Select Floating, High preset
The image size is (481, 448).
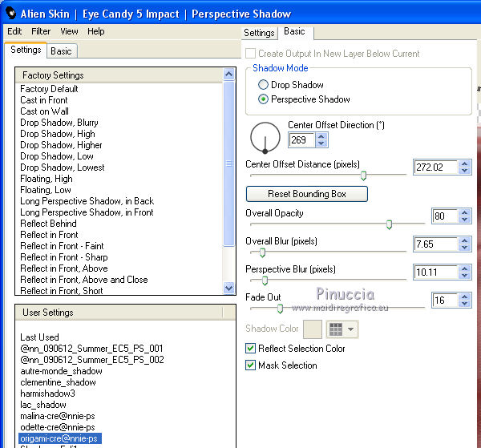[46, 179]
